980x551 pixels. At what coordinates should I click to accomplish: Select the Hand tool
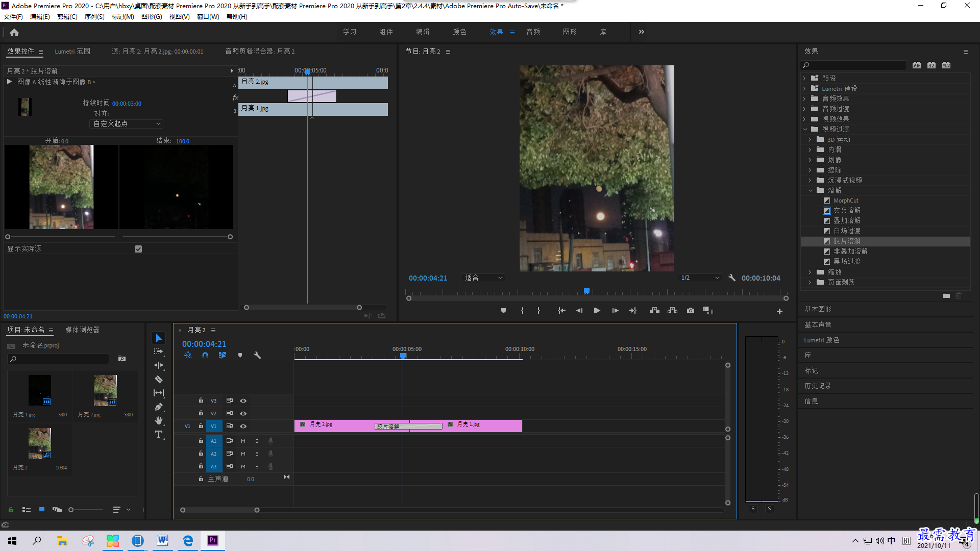pos(159,420)
